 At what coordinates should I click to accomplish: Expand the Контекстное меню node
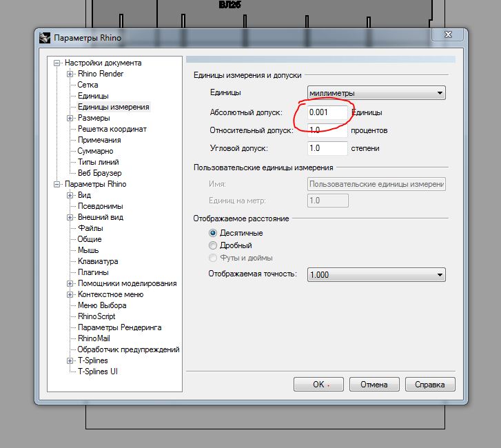(70, 294)
